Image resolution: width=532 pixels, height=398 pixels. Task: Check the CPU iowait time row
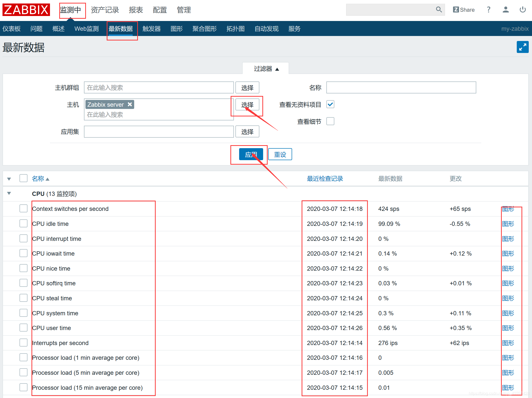click(x=23, y=253)
